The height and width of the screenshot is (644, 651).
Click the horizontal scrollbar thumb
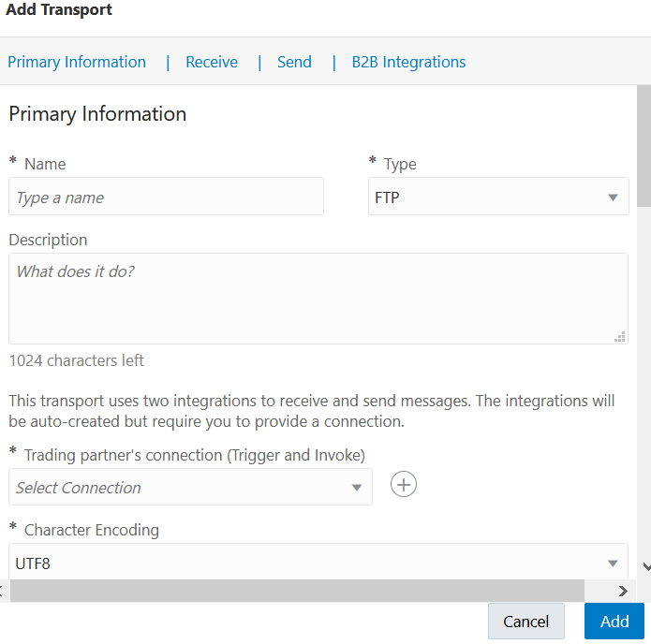tap(297, 591)
